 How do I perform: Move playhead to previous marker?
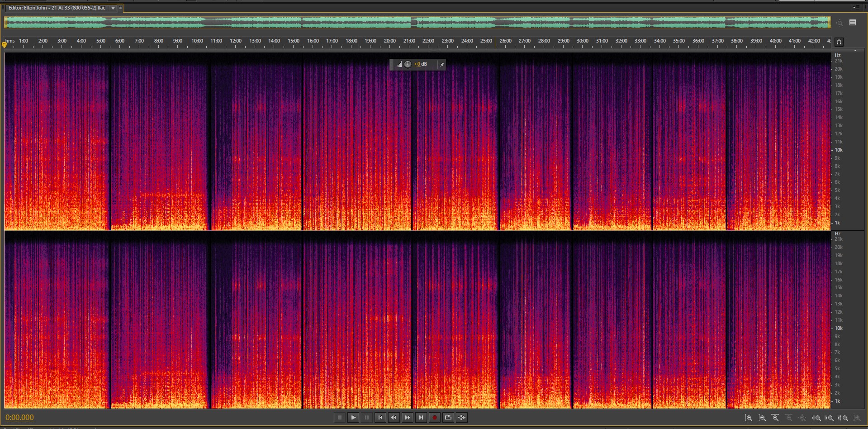point(380,418)
